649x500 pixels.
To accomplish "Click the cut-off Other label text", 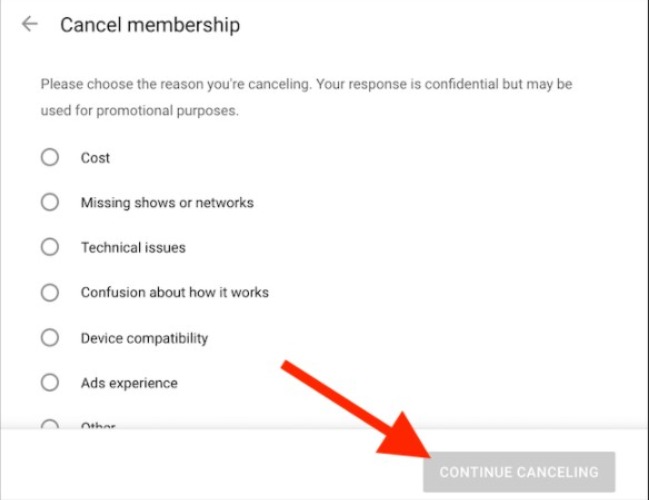I will click(x=98, y=426).
